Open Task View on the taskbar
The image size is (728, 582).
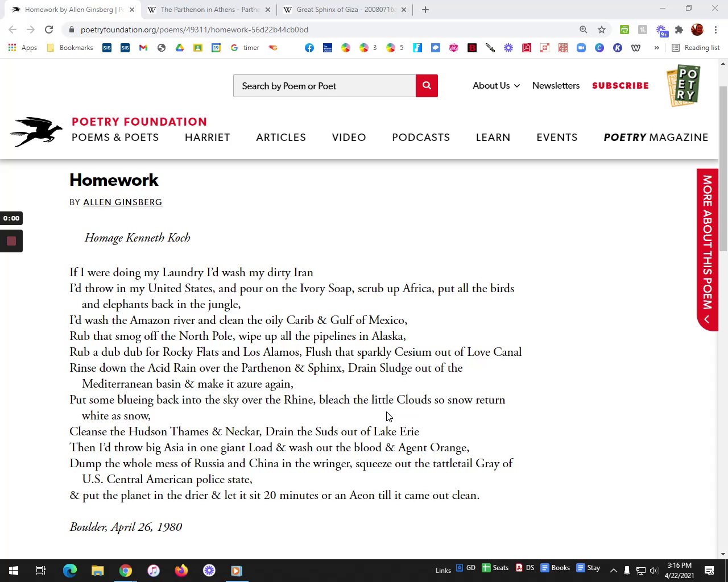pos(41,571)
